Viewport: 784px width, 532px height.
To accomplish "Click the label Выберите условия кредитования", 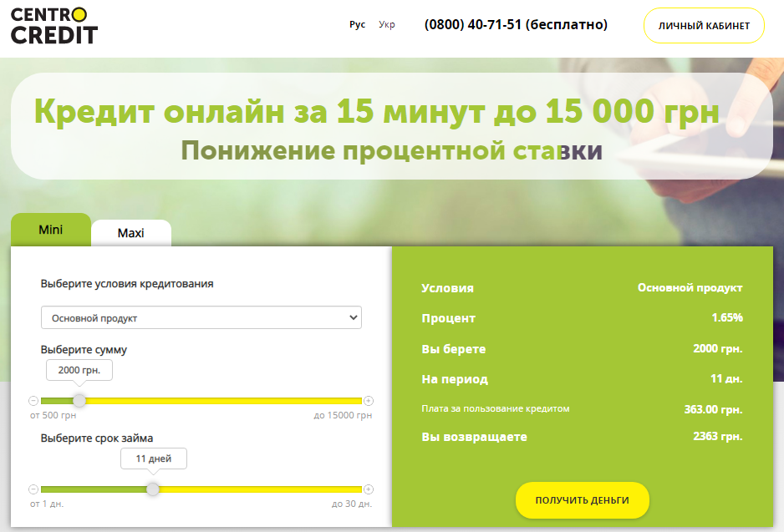I will 127,284.
